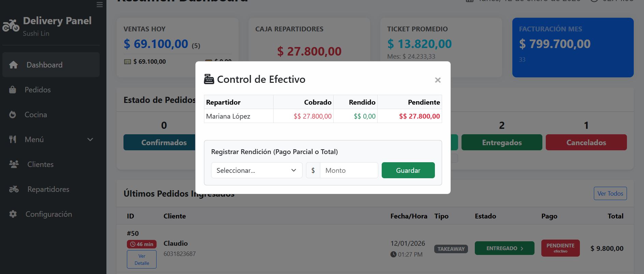Expand the Menú sidebar chevron
Screen dimensions: 644x274
(90, 139)
